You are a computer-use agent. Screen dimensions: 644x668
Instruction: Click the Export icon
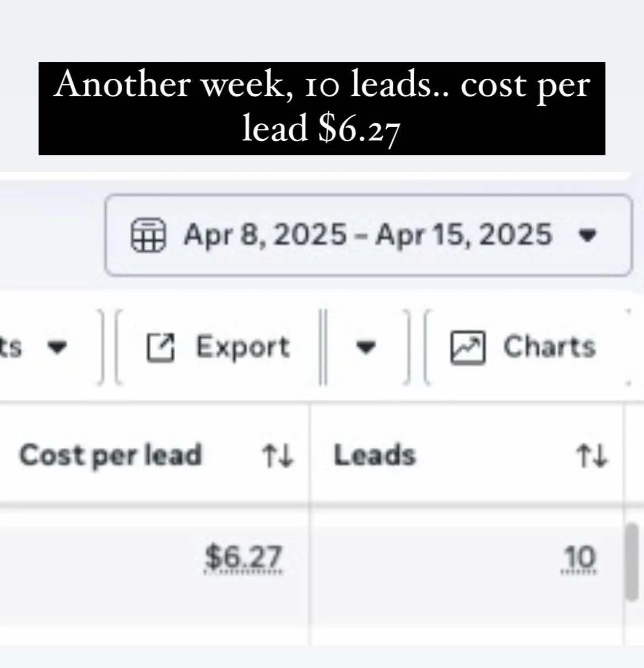pos(160,348)
